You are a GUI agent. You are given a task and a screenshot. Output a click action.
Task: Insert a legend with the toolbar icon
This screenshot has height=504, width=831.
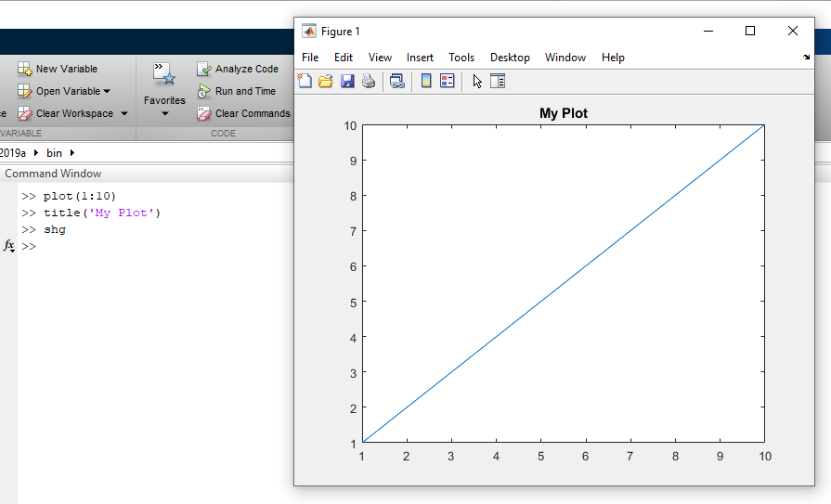[448, 81]
